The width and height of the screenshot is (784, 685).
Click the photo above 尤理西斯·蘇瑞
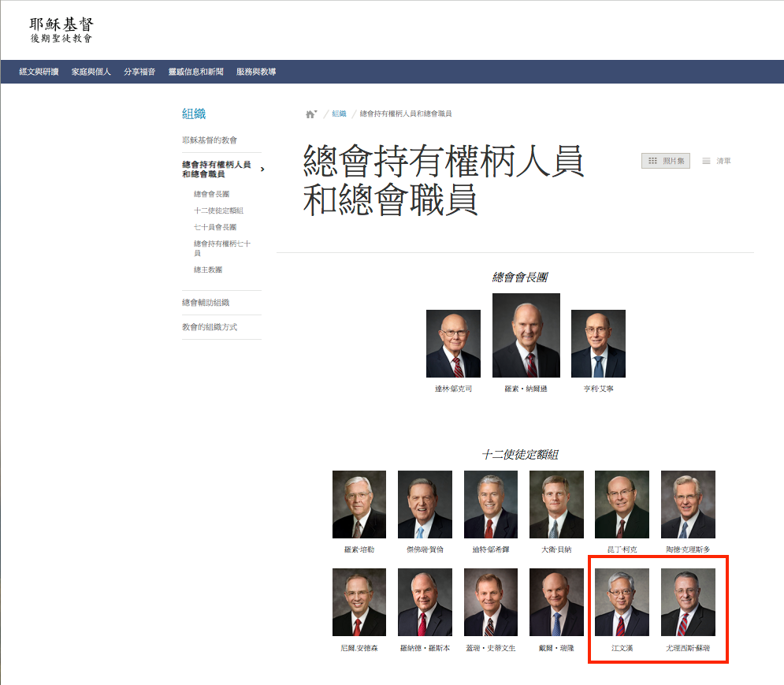pyautogui.click(x=688, y=602)
